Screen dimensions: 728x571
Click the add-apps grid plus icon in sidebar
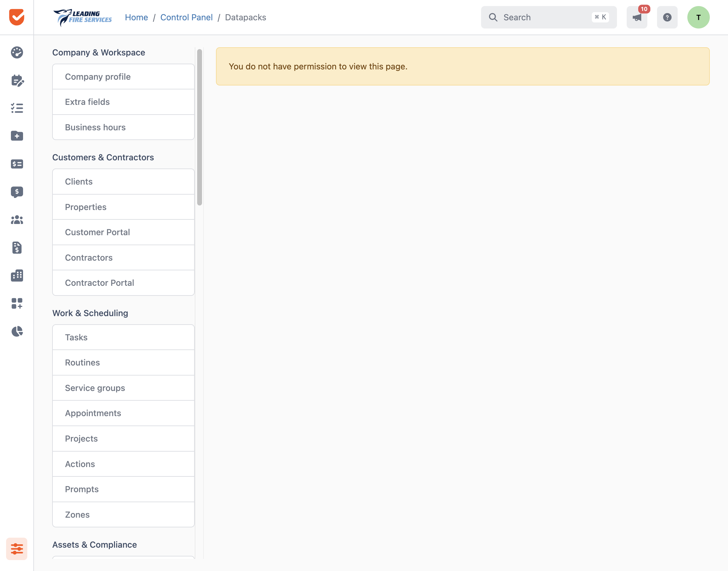[x=17, y=304]
